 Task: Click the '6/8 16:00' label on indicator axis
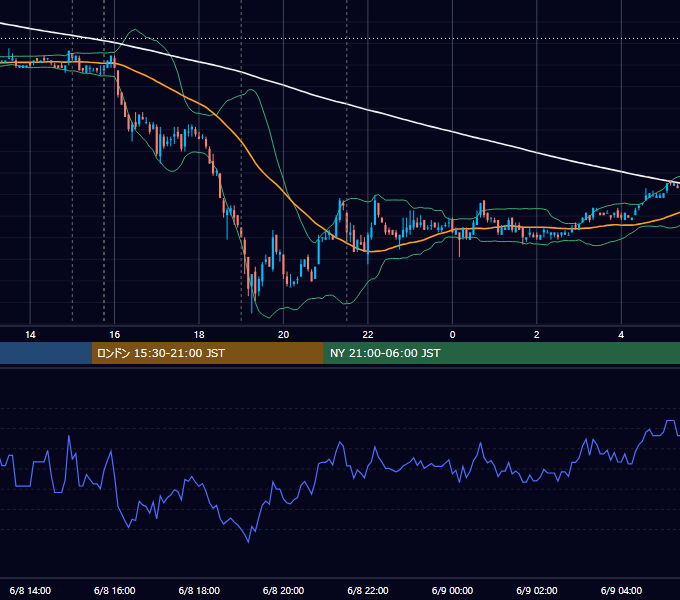click(x=114, y=590)
